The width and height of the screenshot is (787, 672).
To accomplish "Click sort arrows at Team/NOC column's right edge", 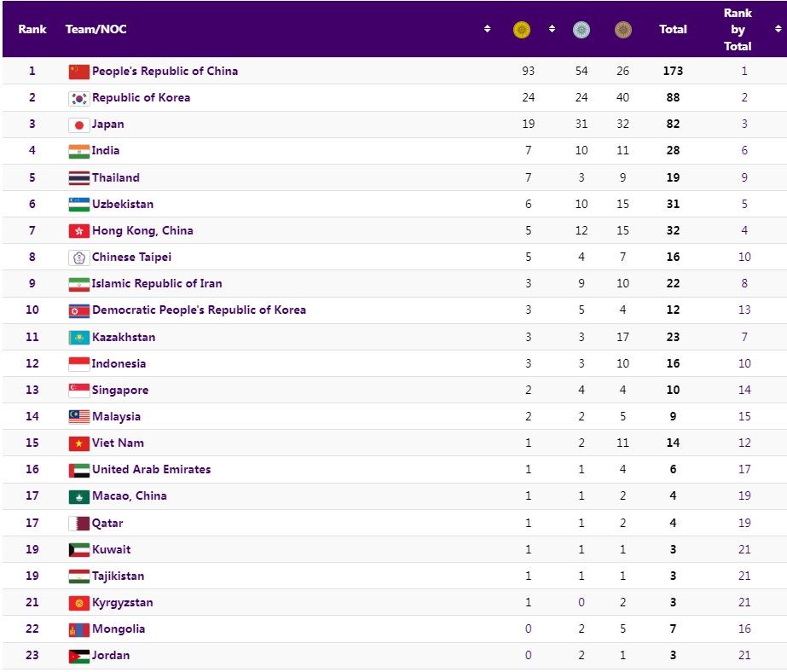I will (487, 29).
